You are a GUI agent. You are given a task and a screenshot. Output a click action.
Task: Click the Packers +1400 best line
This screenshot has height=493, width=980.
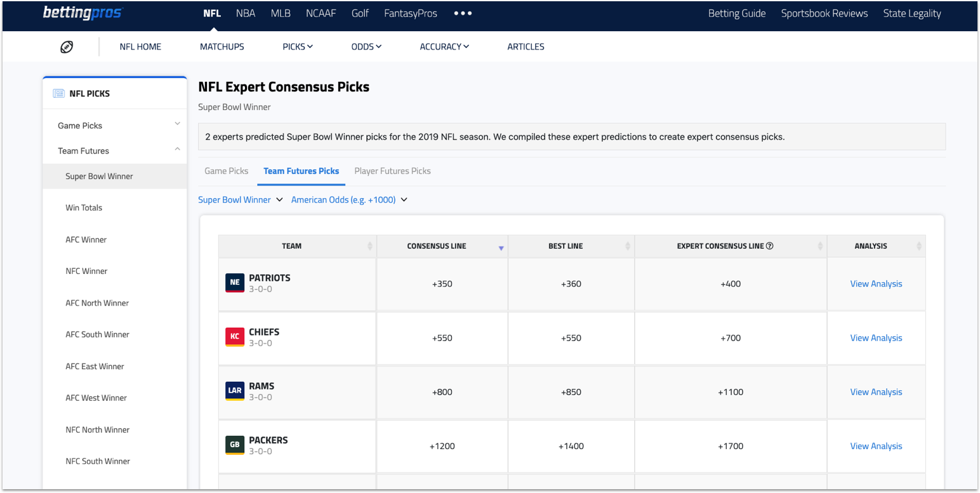571,446
